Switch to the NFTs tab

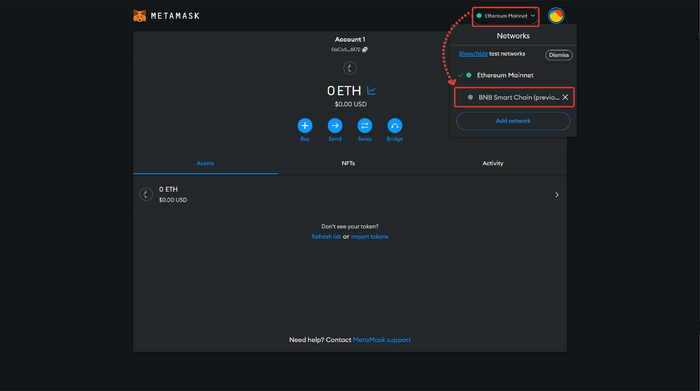348,163
